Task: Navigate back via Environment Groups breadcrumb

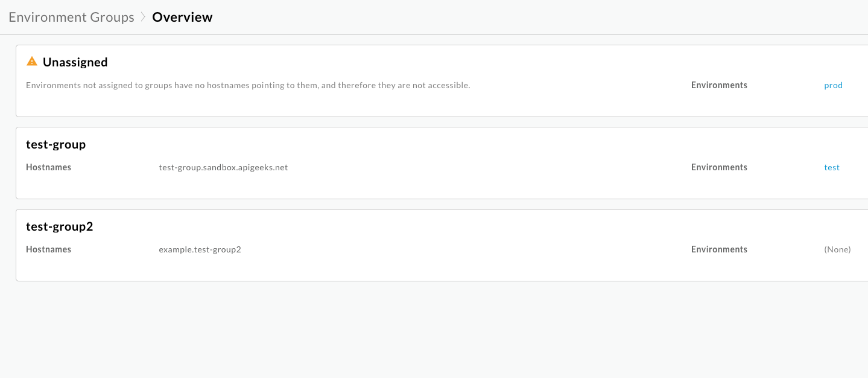Action: (71, 17)
